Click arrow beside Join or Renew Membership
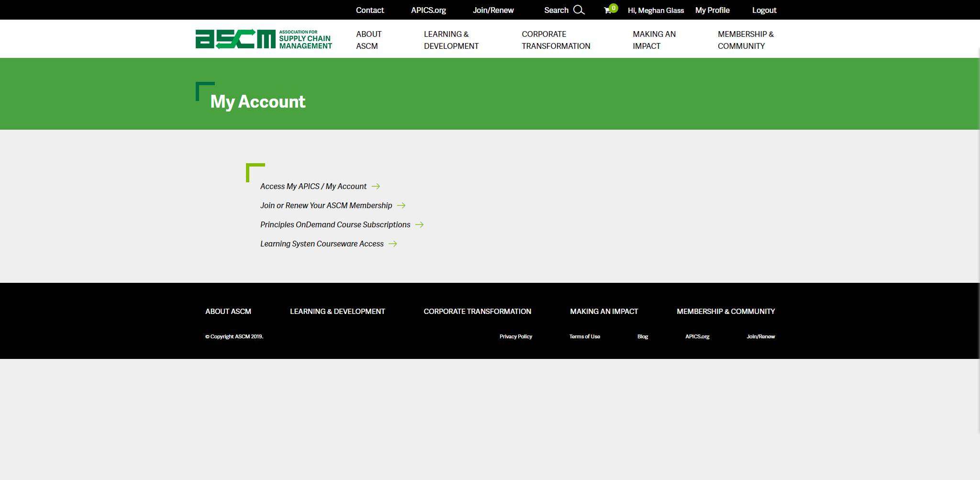980x480 pixels. (x=401, y=205)
